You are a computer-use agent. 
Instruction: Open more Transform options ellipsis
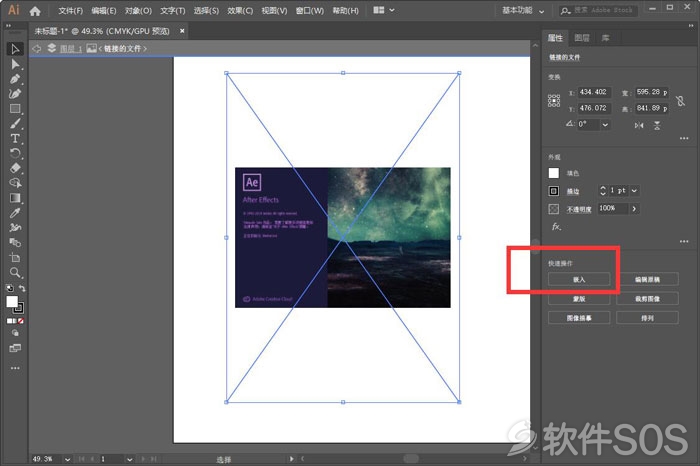684,138
